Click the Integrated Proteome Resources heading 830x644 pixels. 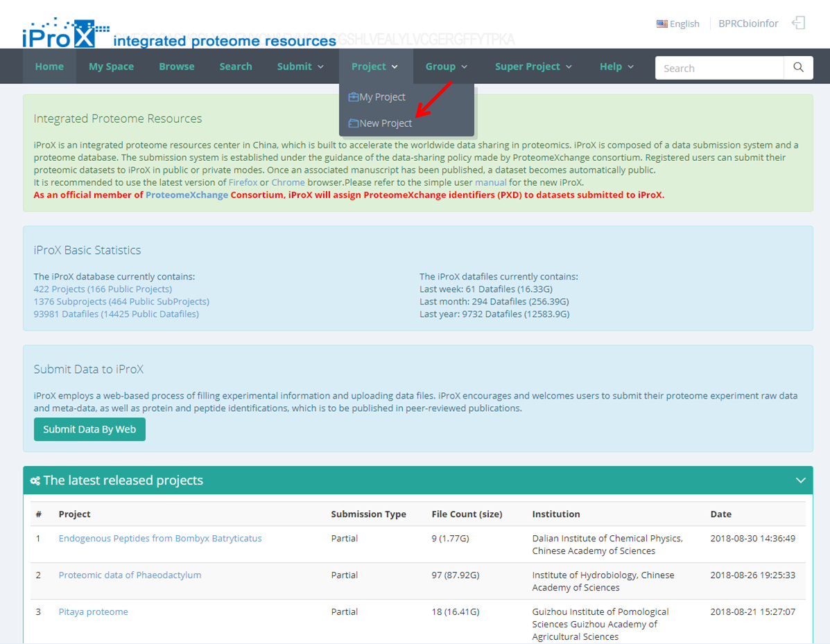[x=118, y=119]
